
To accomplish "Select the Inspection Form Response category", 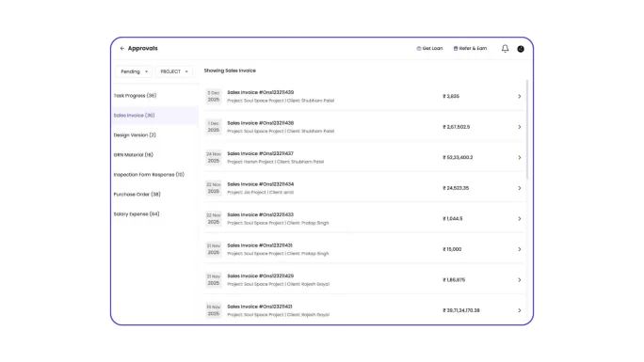I will tap(149, 174).
